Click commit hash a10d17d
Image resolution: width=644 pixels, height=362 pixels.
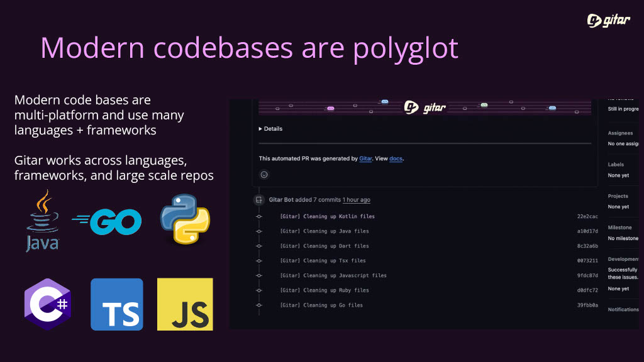(x=587, y=231)
